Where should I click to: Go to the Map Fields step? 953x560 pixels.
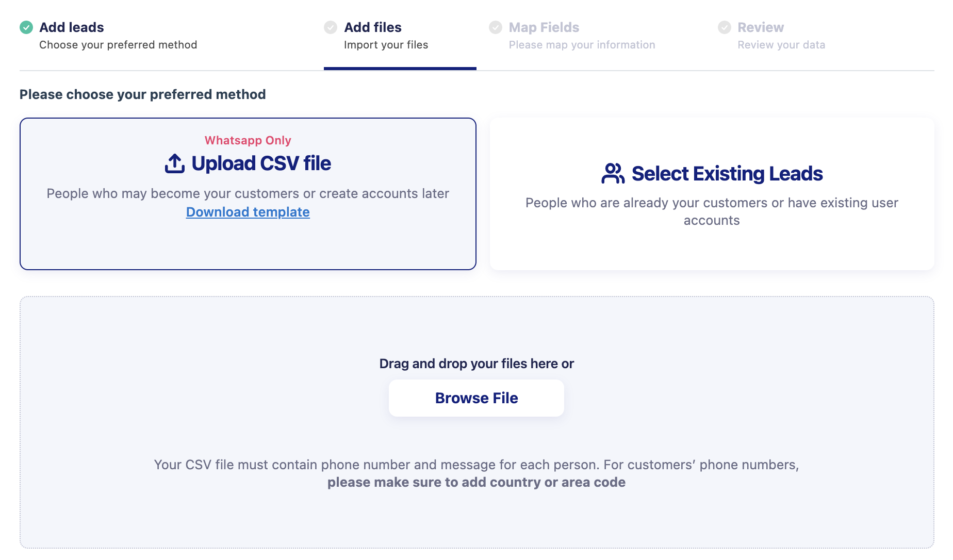click(x=572, y=36)
